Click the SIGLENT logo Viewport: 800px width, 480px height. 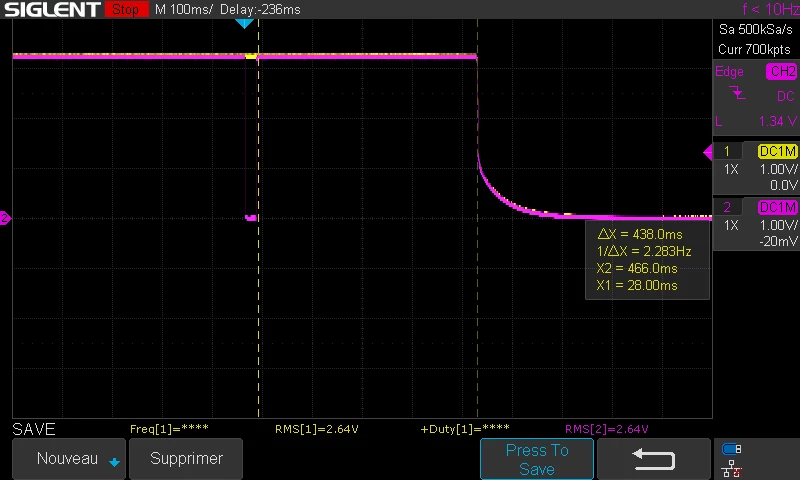coord(52,9)
